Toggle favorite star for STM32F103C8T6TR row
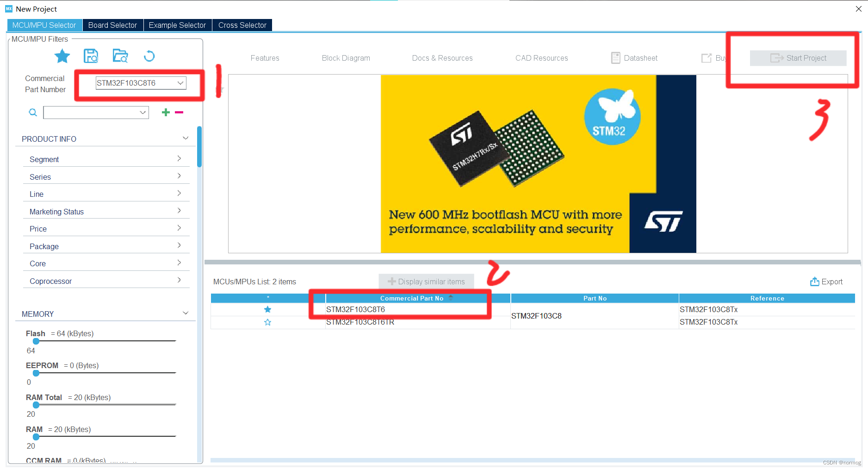 [x=267, y=322]
